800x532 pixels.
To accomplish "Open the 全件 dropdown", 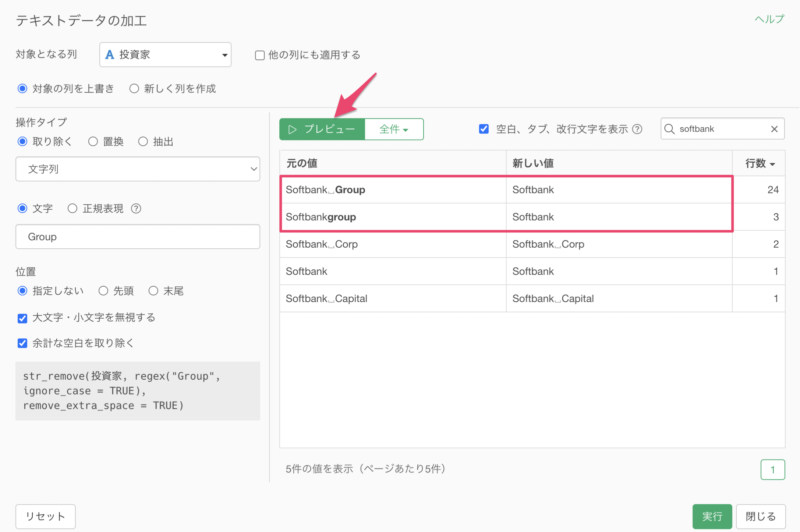I will tap(394, 129).
